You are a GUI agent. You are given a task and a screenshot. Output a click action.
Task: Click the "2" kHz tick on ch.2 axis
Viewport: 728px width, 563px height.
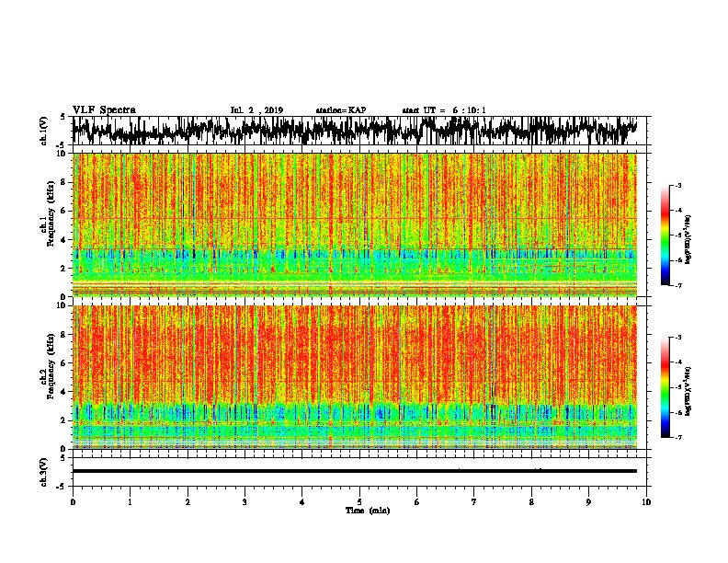pyautogui.click(x=63, y=420)
